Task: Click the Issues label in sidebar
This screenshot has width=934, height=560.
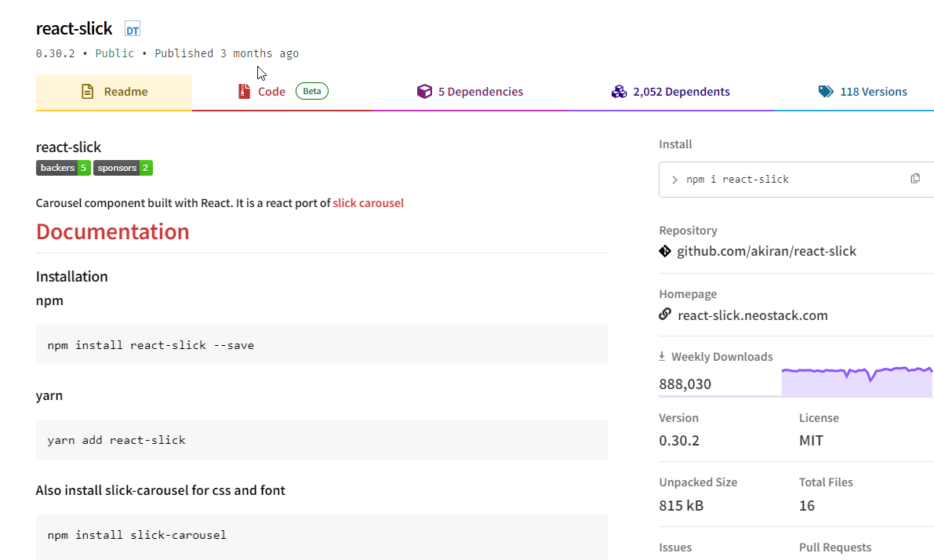Action: (x=675, y=547)
